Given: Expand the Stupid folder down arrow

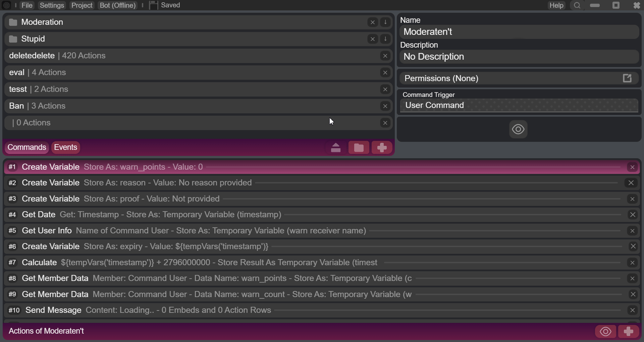Looking at the screenshot, I should pyautogui.click(x=385, y=39).
